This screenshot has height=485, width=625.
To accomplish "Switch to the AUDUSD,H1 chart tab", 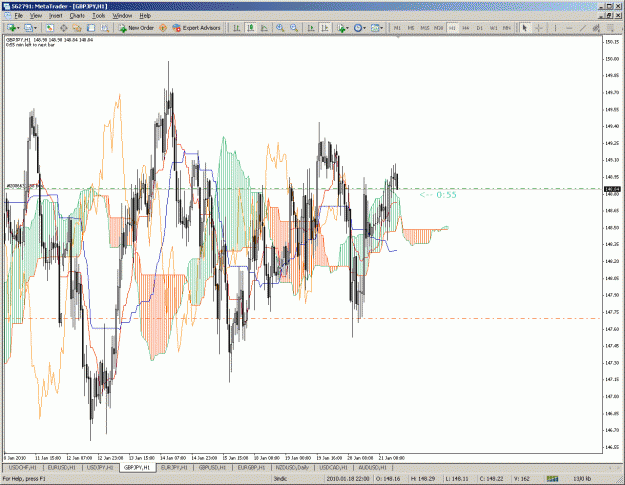I will (372, 467).
